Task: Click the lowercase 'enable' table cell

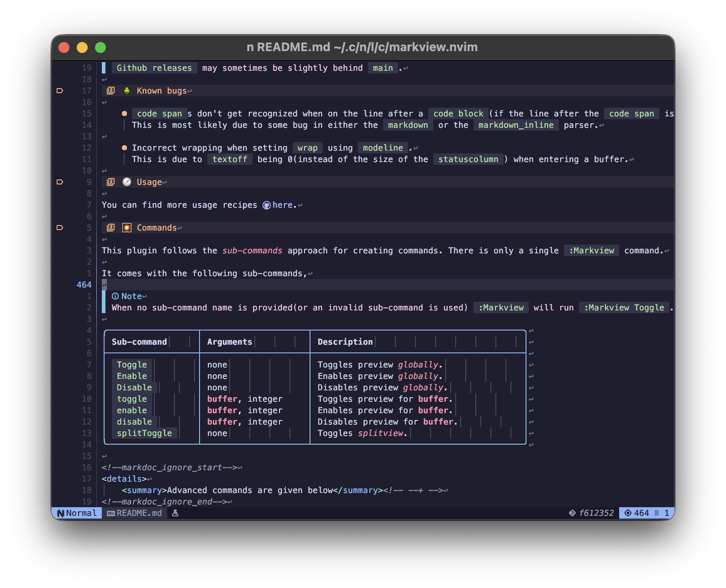Action: coord(132,410)
